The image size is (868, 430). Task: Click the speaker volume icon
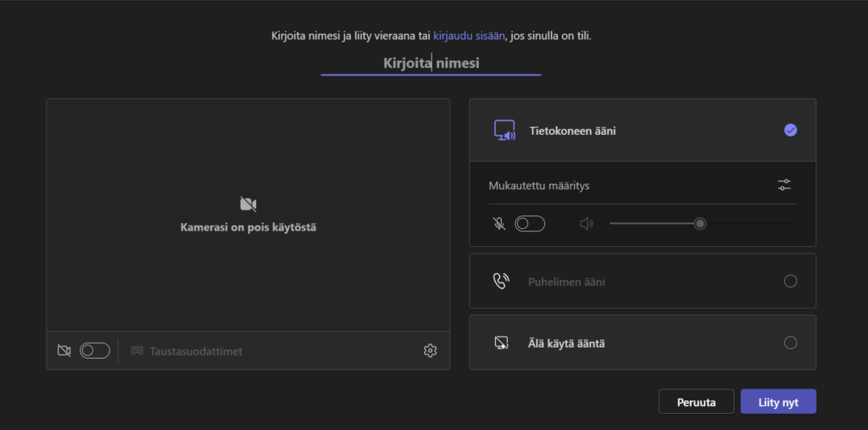tap(587, 224)
